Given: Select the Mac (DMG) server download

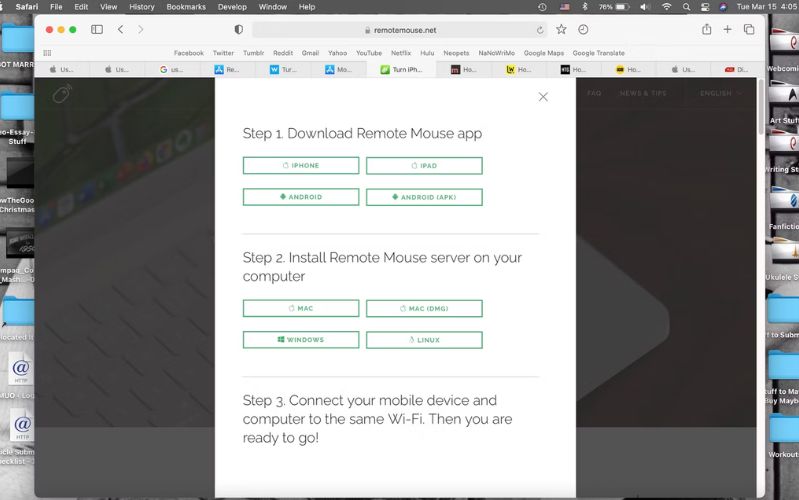Looking at the screenshot, I should [424, 308].
